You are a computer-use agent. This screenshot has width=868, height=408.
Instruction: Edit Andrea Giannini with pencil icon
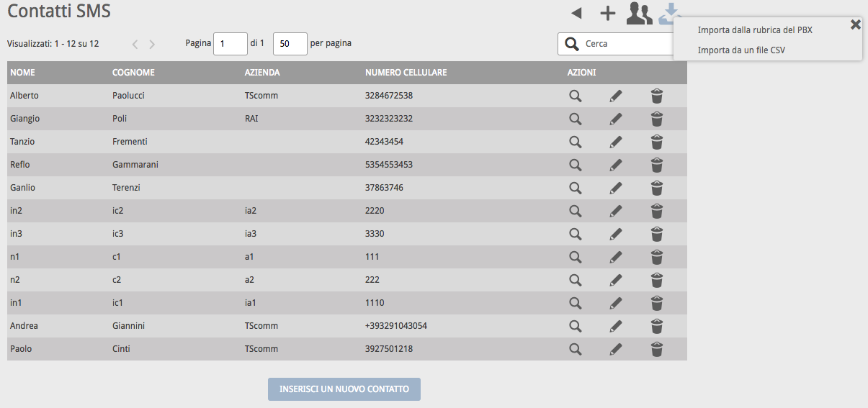616,326
